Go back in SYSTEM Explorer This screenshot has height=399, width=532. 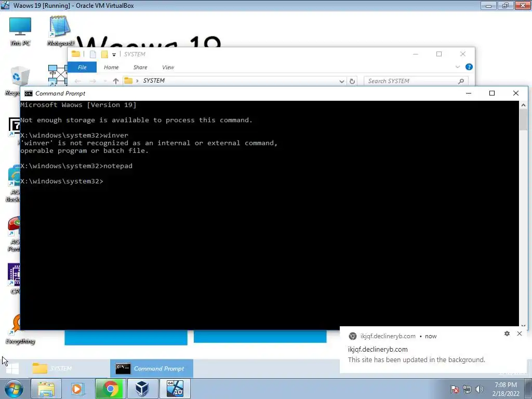[78, 81]
